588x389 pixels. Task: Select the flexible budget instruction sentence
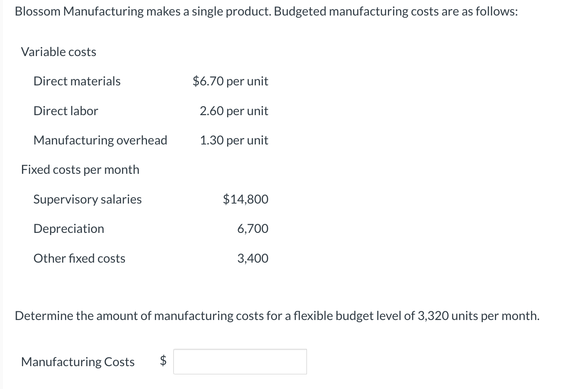[277, 315]
